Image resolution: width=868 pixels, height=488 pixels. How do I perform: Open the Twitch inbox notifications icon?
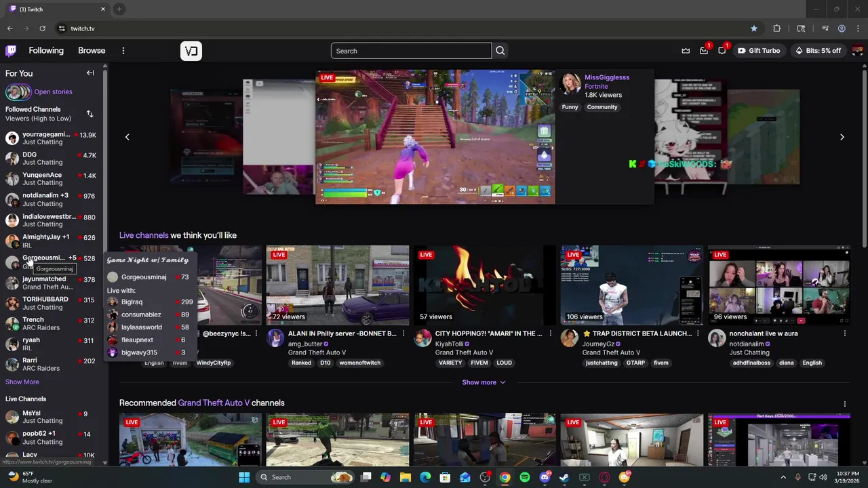pyautogui.click(x=704, y=51)
